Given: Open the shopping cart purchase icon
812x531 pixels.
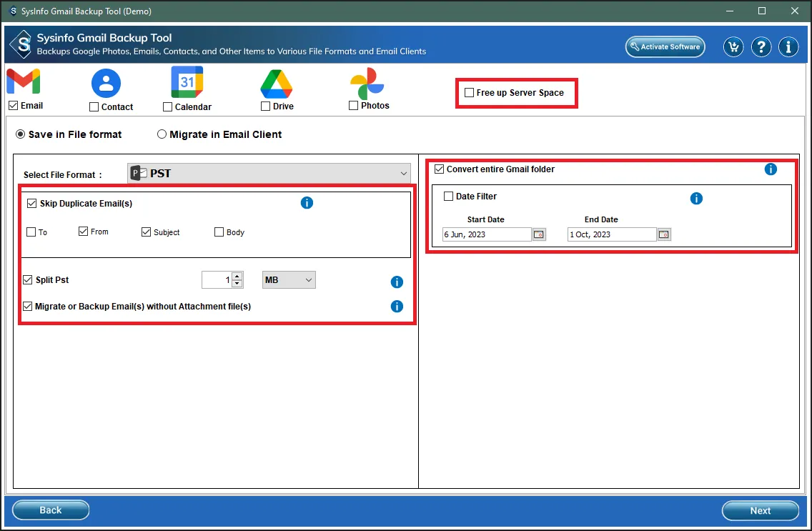Looking at the screenshot, I should [733, 47].
